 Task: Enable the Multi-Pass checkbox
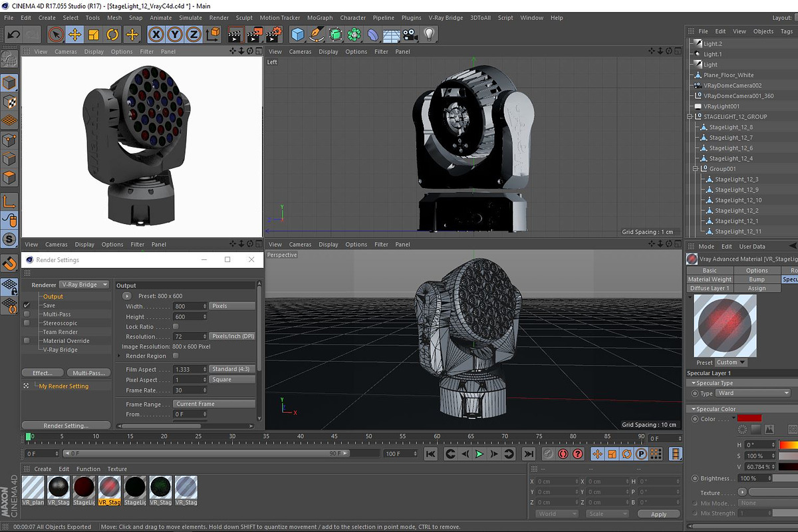coord(27,314)
